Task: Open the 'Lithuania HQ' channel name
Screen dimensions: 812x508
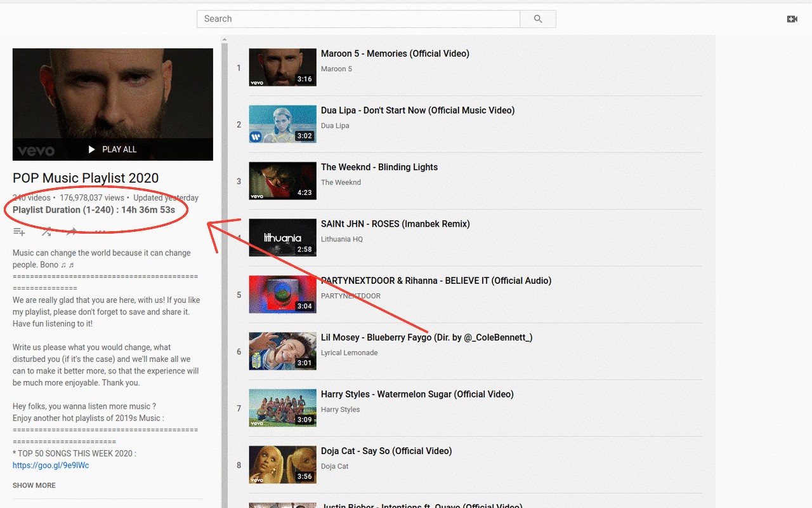Action: point(342,239)
